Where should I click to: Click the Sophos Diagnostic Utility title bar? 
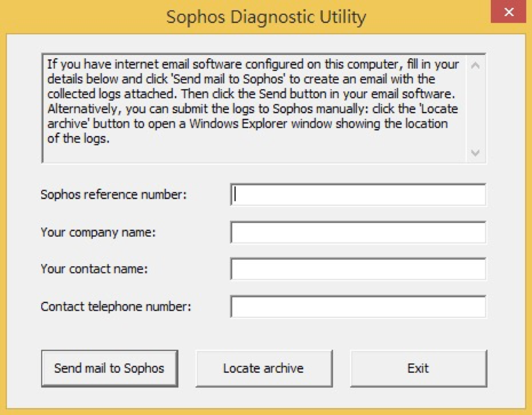[x=266, y=16]
